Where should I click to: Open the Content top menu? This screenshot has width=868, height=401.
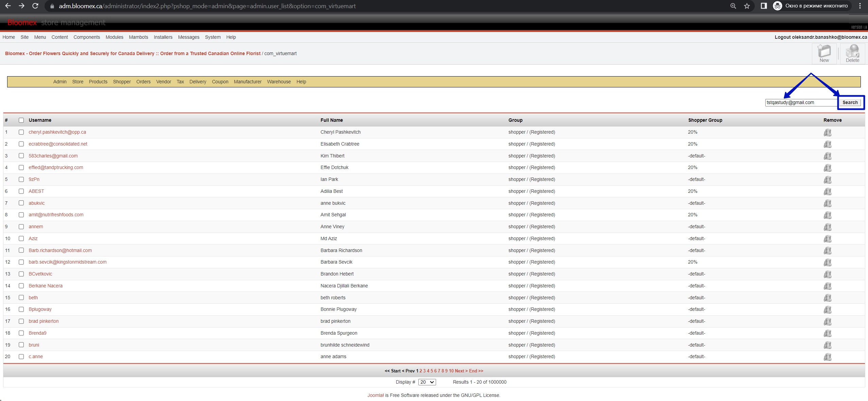coord(60,37)
